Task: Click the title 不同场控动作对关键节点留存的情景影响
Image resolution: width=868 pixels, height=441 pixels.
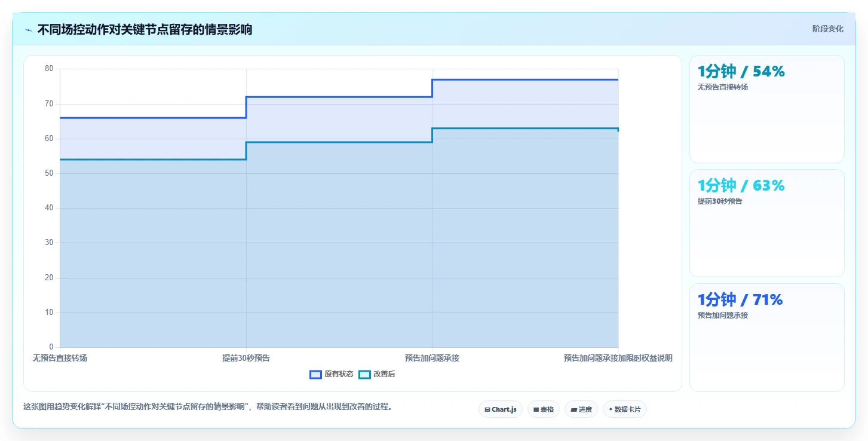Action: 145,29
